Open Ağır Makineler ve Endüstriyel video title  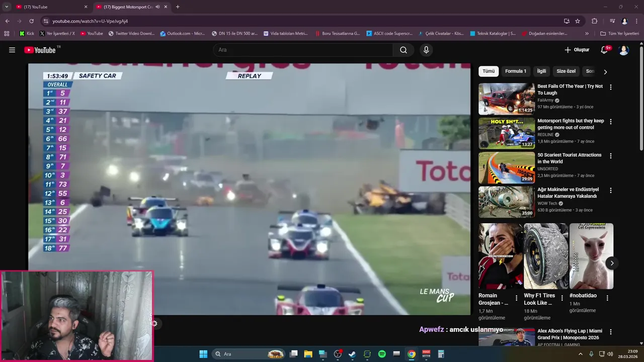[x=568, y=193]
